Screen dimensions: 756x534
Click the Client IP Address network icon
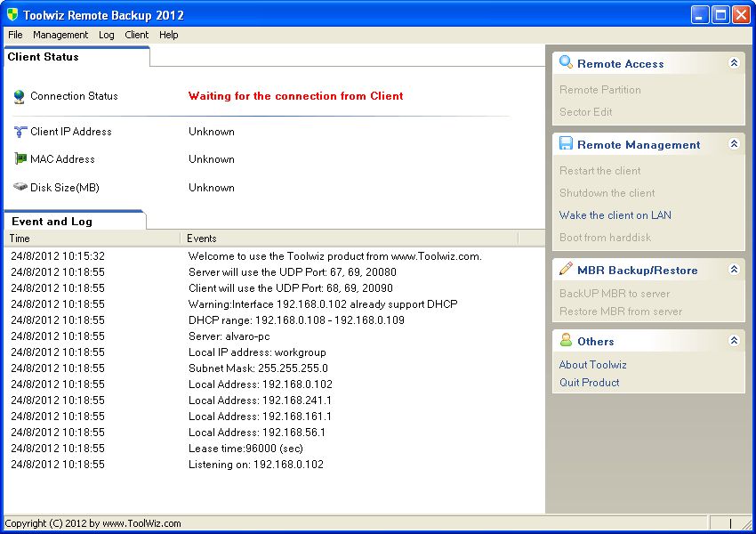19,131
